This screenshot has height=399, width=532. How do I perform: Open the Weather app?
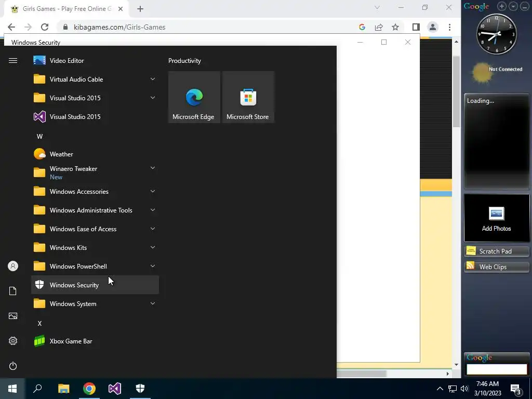coord(95,154)
